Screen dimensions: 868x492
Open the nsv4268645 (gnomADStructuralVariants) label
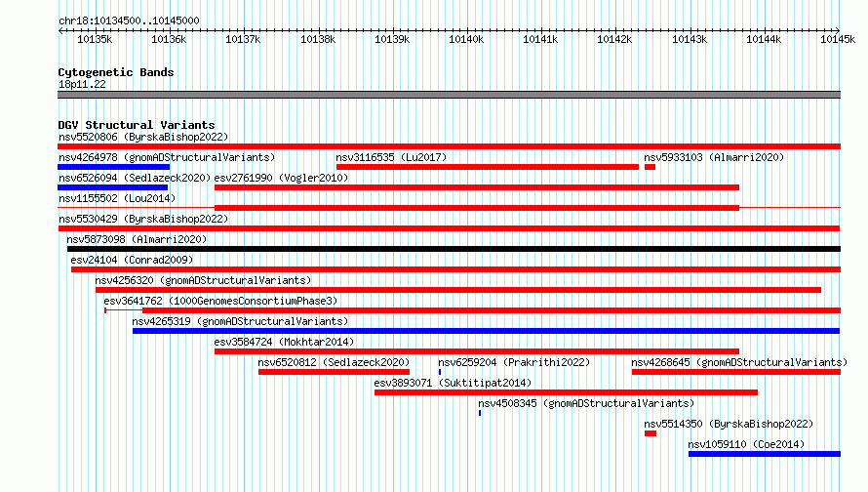coord(739,362)
